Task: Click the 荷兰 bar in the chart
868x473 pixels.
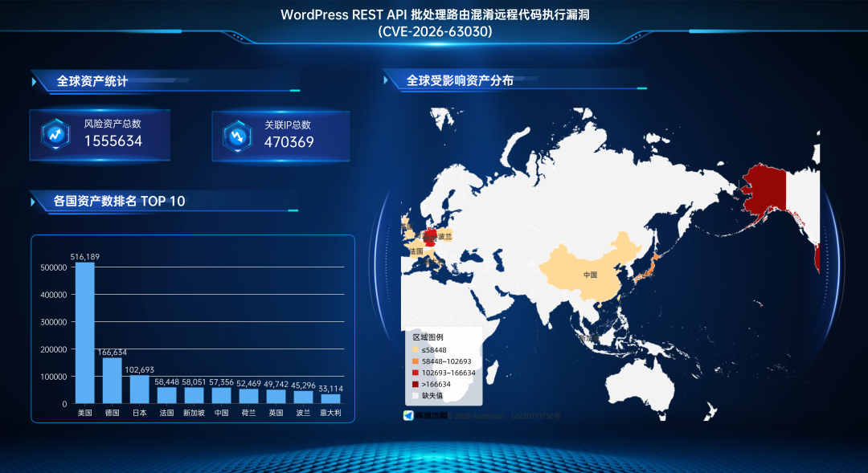Action: (248, 396)
